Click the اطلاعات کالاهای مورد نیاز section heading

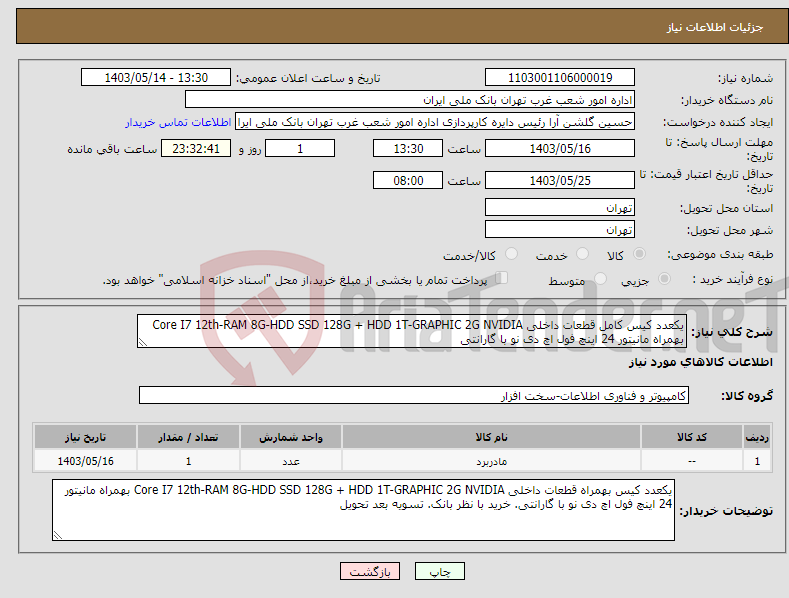(700, 362)
